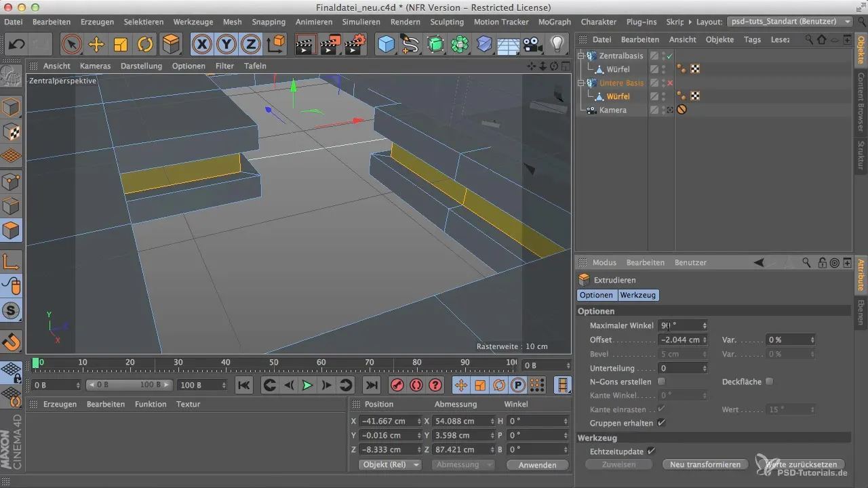Click the timeline range slider bar
Screen dimensions: 868x488
[x=129, y=385]
